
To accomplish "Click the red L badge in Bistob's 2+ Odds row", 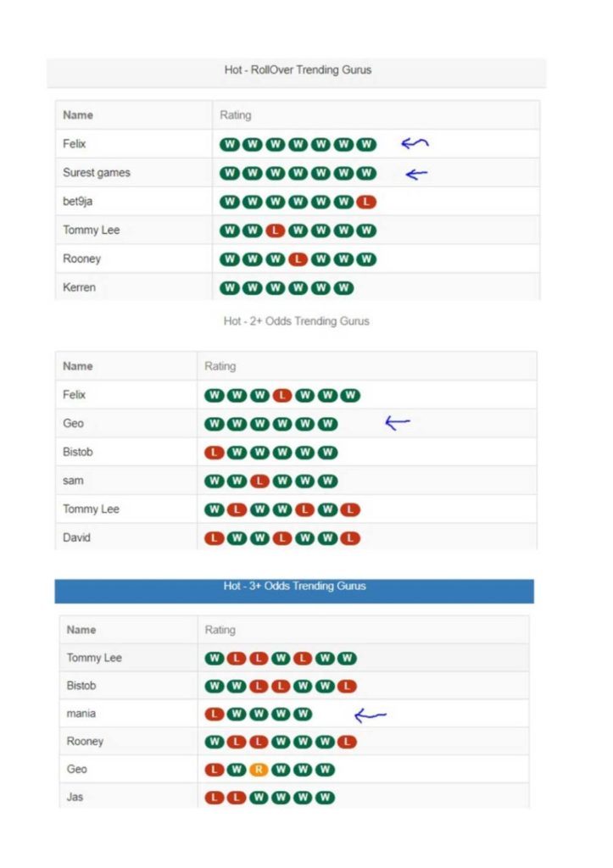I will click(x=215, y=453).
